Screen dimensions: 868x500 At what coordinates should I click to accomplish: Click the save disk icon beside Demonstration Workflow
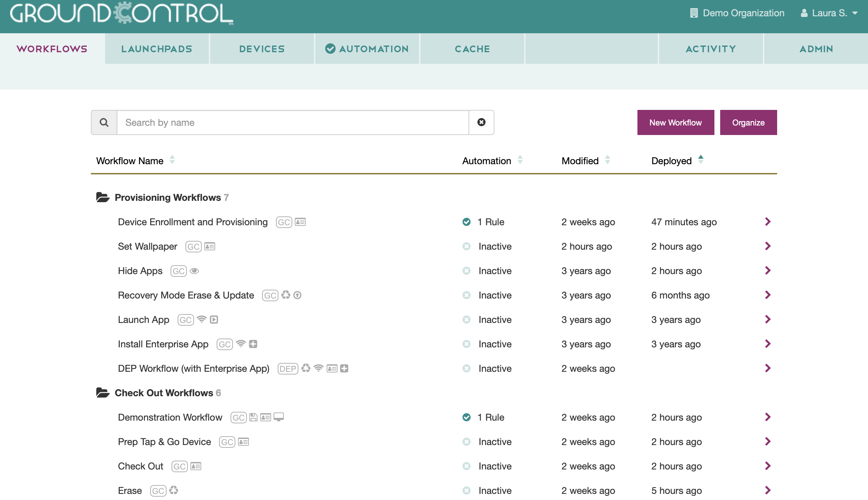[x=253, y=417]
